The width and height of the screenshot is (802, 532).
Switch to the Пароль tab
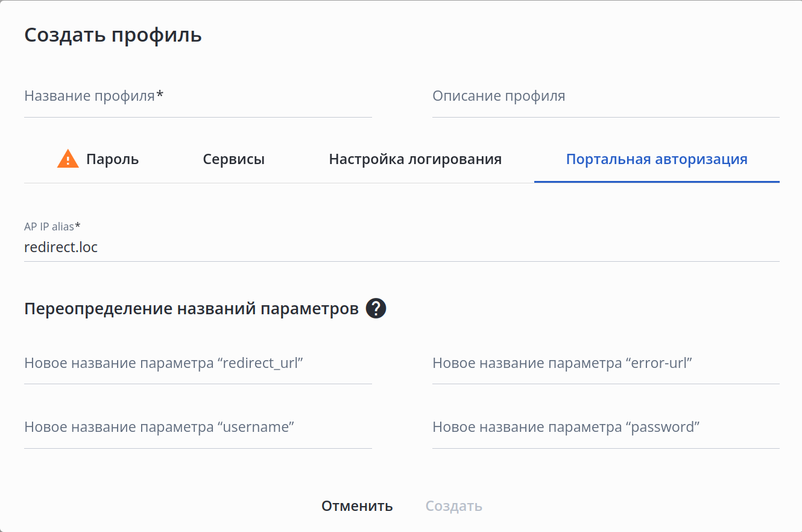click(112, 159)
